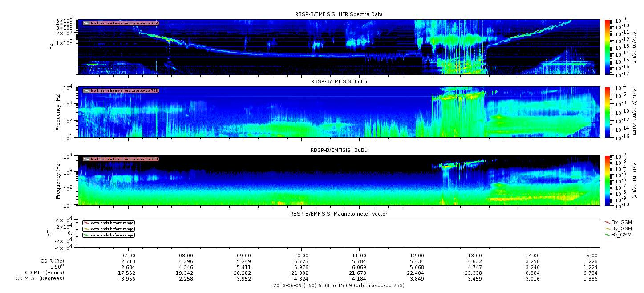
Task: Click the EuEu plot title
Action: 339,81
